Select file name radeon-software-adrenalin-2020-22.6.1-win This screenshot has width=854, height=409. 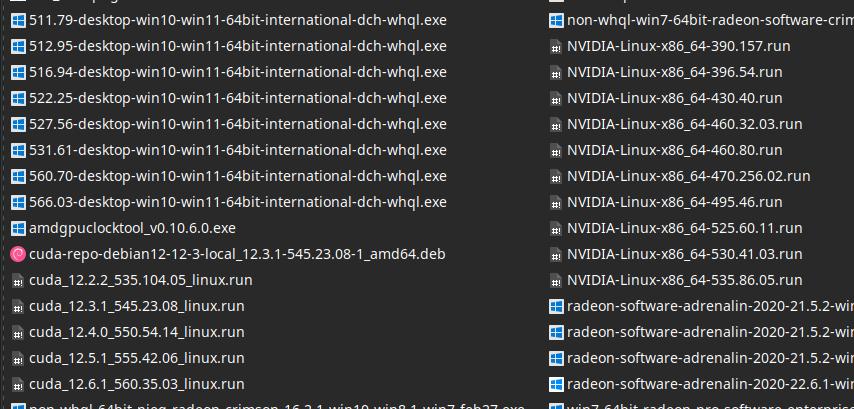click(x=710, y=384)
